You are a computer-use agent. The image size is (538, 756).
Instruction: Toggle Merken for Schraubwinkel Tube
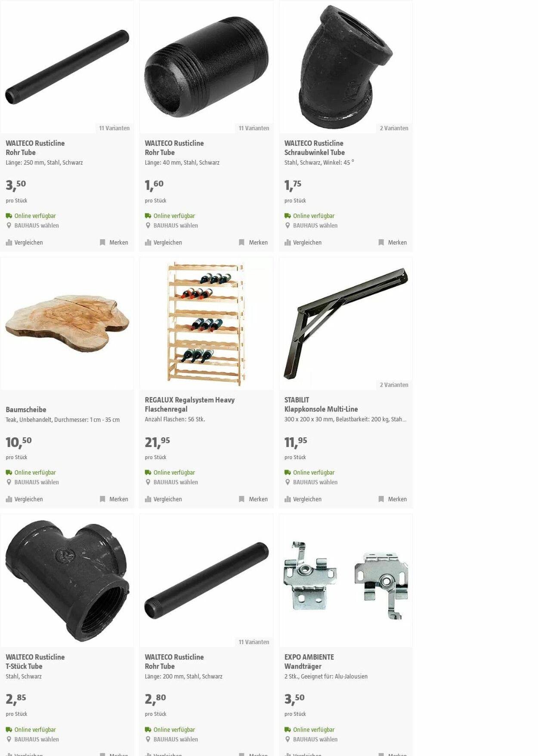coord(393,243)
